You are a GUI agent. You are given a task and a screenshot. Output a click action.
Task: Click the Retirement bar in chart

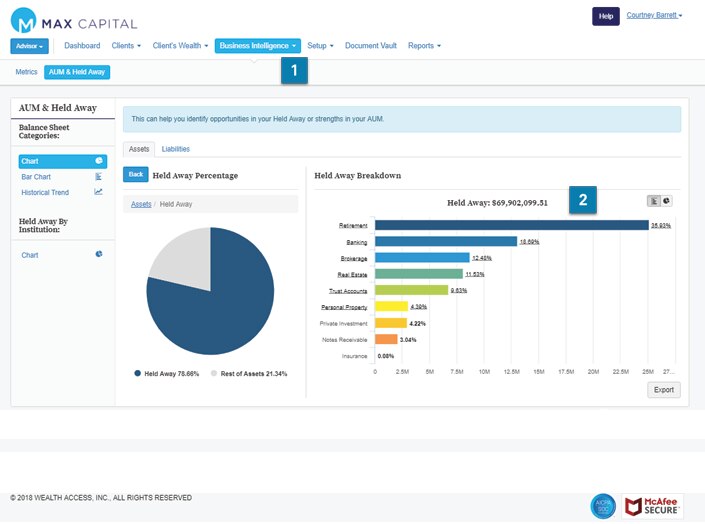click(x=510, y=225)
